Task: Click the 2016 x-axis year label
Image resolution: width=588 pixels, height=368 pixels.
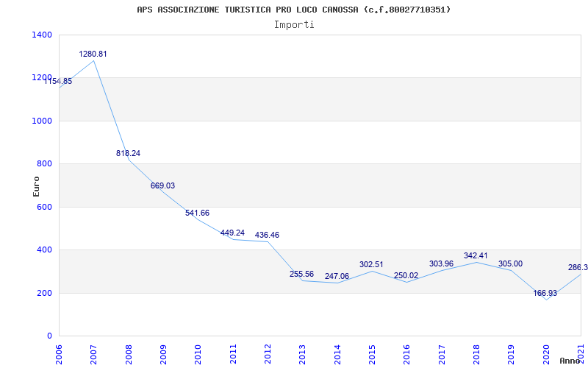Action: tap(407, 355)
